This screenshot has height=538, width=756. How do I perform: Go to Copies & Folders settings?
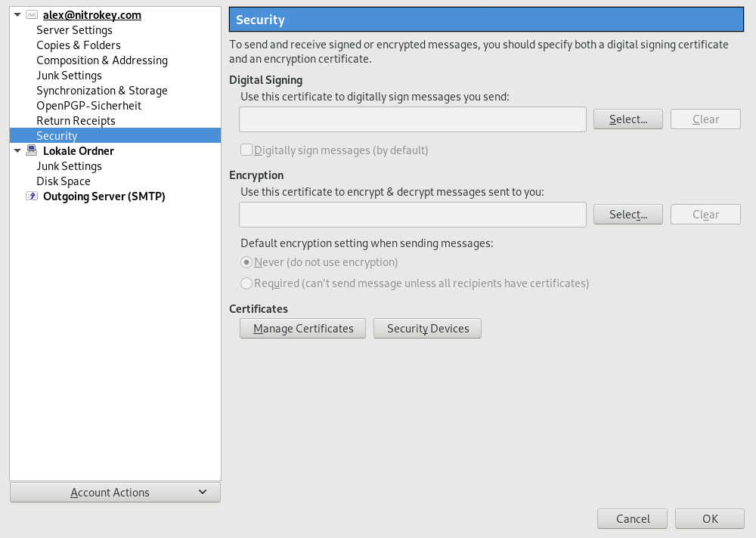[79, 45]
